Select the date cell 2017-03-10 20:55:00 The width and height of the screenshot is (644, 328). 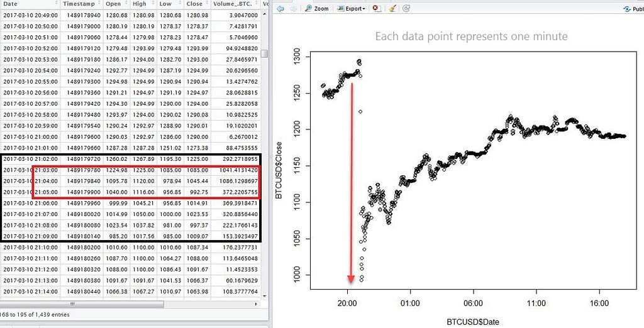coord(30,82)
